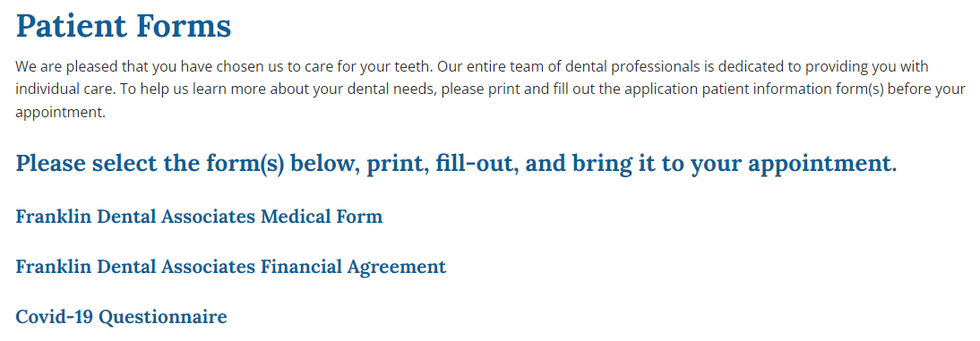This screenshot has height=341, width=980.
Task: Click the word 'appointment.' ending the intro paragraph
Action: (61, 114)
